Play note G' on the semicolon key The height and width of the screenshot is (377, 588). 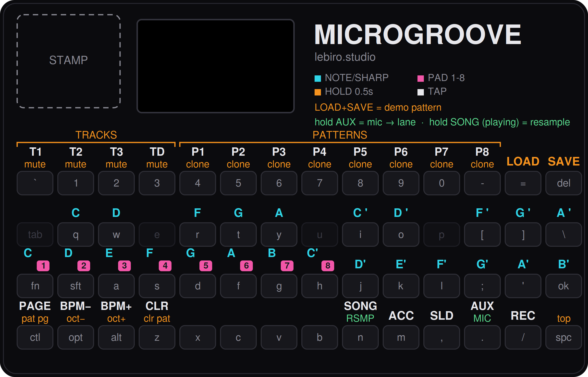tap(482, 286)
